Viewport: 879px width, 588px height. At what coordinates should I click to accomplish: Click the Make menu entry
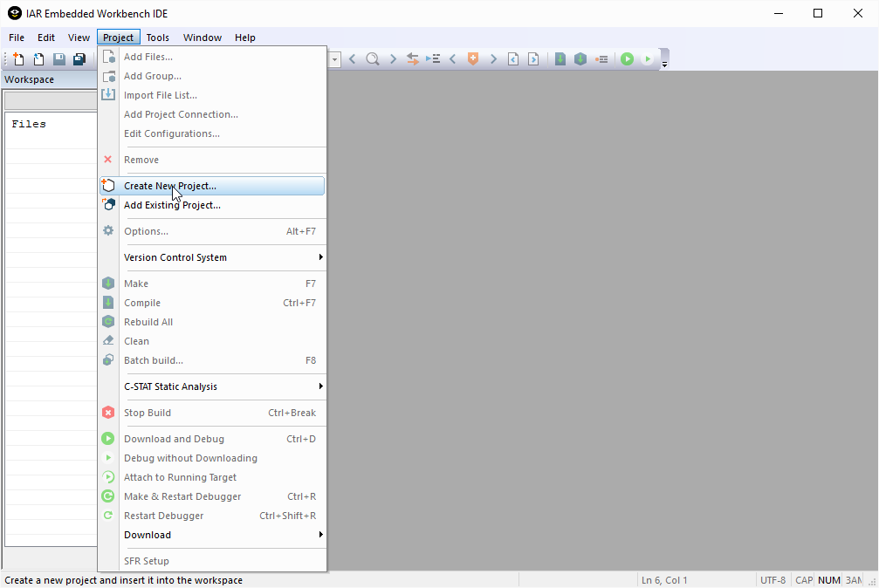[x=212, y=284]
